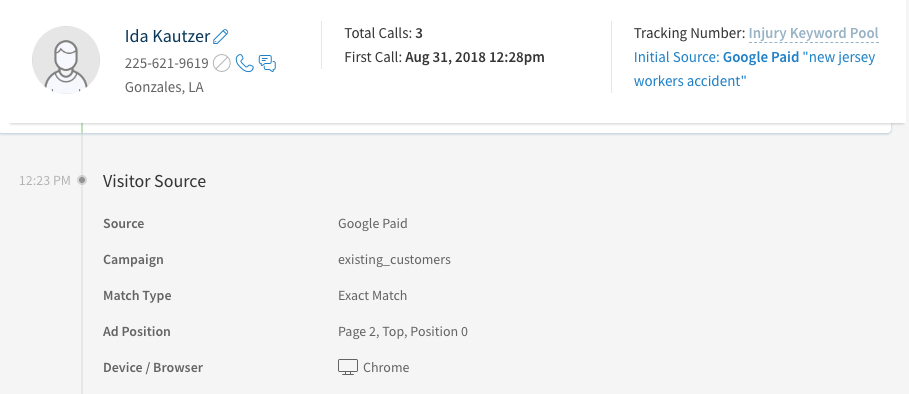This screenshot has height=394, width=909.
Task: Click the 12:23 PM timeline dot
Action: 82,180
